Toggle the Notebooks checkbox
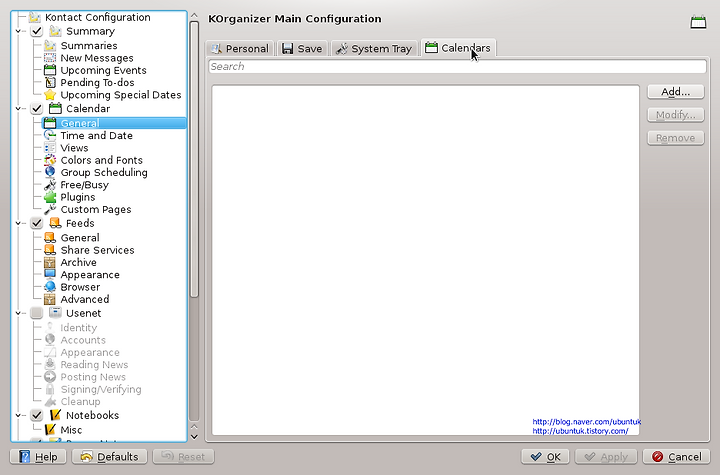 point(37,415)
